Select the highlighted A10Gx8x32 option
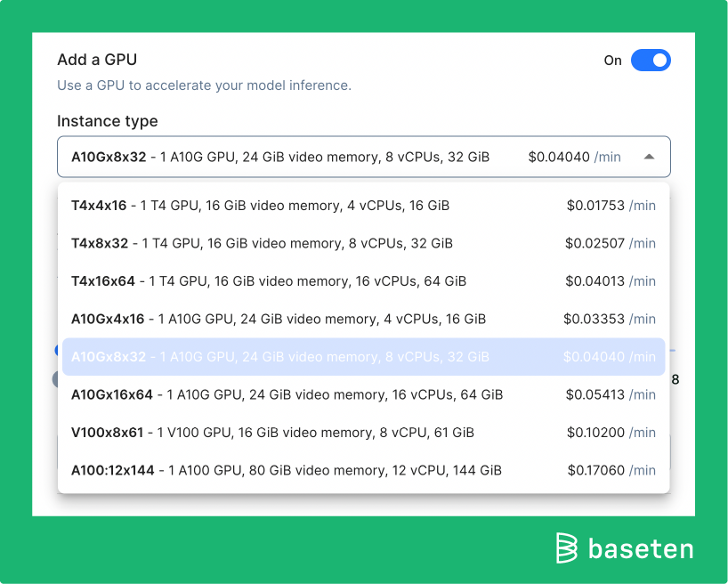Image resolution: width=728 pixels, height=584 pixels. (x=267, y=356)
